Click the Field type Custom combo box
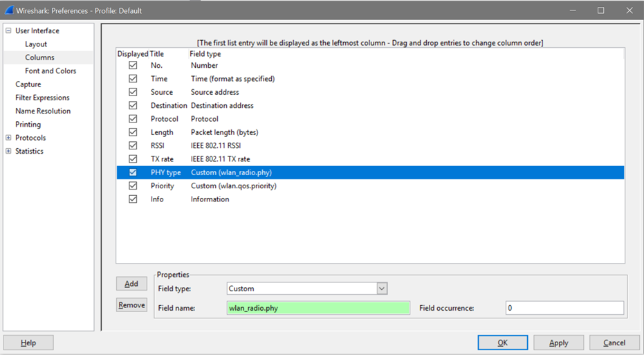Viewport: 644px width, 355px height. 307,289
